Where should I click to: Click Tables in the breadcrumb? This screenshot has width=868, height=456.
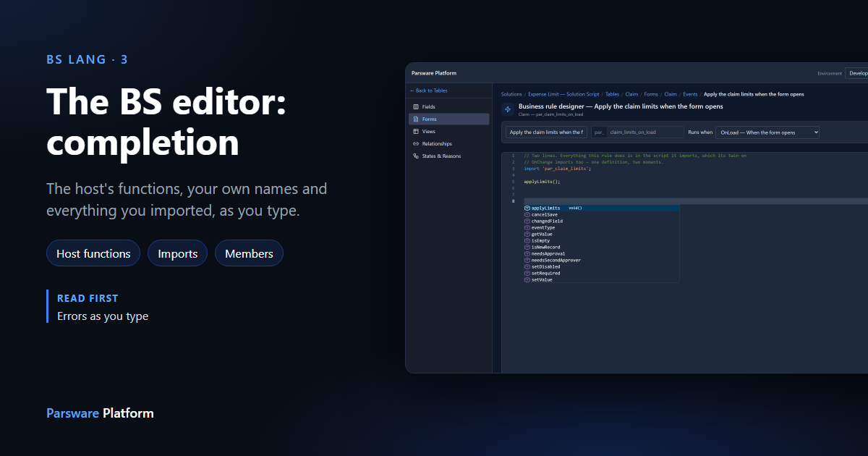click(612, 94)
